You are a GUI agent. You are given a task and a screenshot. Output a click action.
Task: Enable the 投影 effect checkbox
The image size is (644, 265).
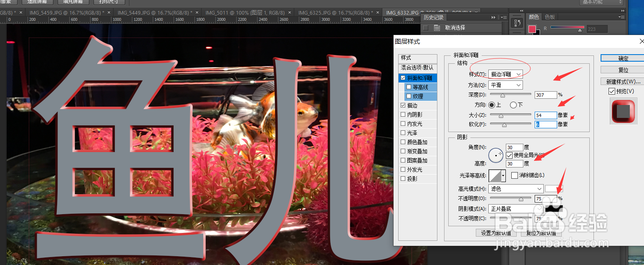coord(403,179)
